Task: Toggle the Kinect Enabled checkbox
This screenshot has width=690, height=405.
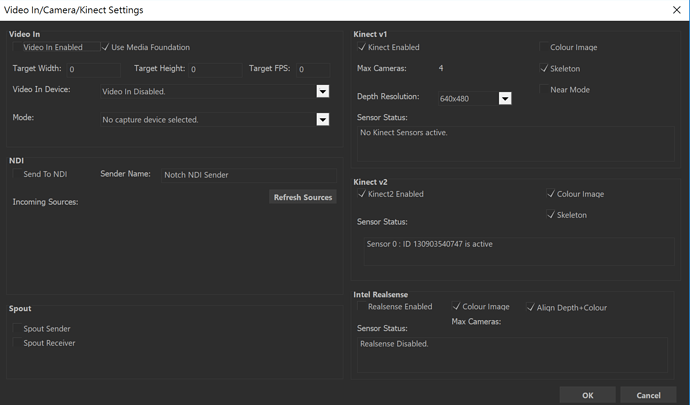Action: click(362, 47)
